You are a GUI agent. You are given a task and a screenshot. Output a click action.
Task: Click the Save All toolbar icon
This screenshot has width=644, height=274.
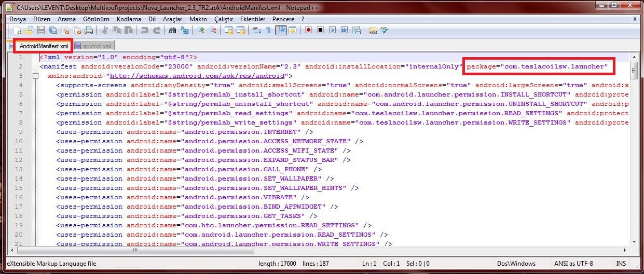tap(53, 31)
